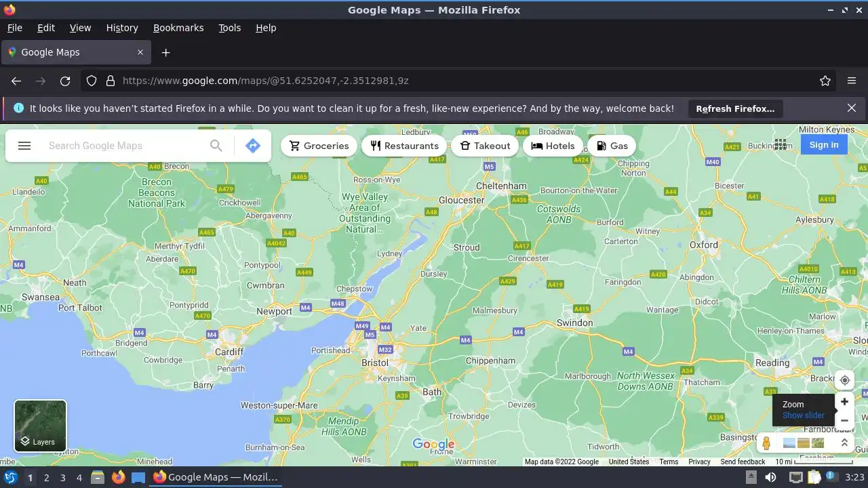Switch to workspace 3
Image resolution: width=868 pixels, height=488 pixels.
[62, 477]
